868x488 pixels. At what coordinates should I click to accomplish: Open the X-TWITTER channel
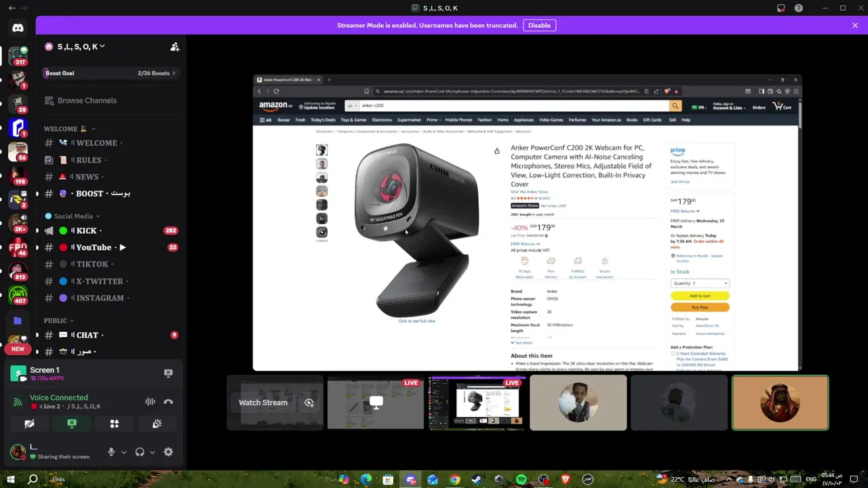110,281
